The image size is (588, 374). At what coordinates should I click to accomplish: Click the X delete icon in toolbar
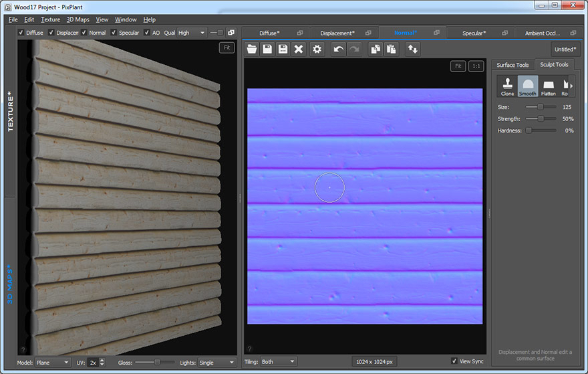[299, 50]
